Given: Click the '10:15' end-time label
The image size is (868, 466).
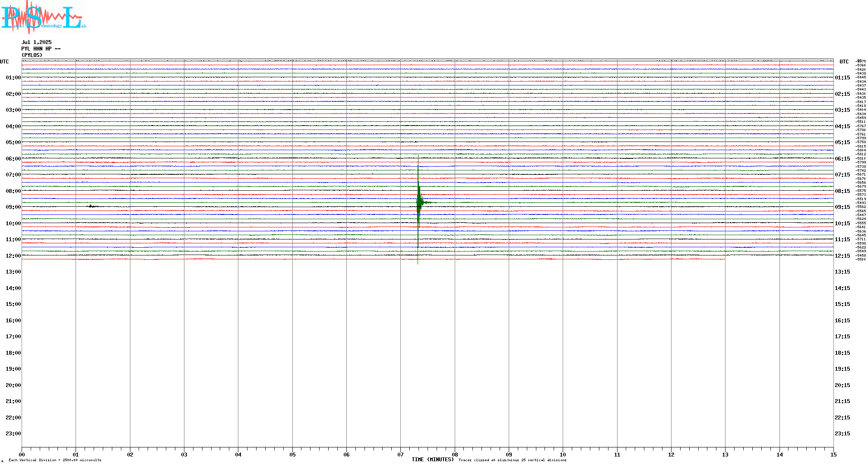Looking at the screenshot, I should pos(843,224).
